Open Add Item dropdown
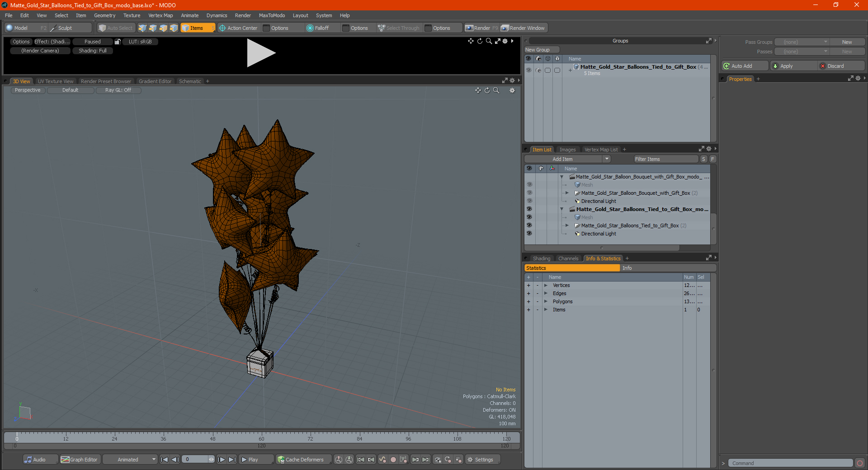 567,159
